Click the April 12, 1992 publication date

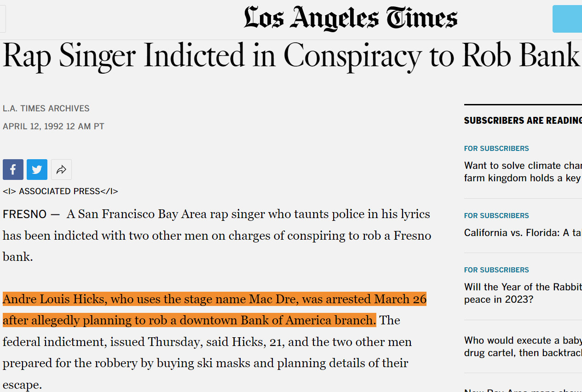pyautogui.click(x=53, y=126)
